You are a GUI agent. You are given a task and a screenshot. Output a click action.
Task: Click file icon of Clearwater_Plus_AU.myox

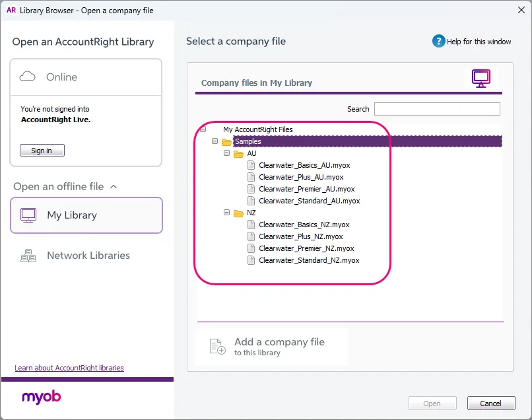click(251, 177)
